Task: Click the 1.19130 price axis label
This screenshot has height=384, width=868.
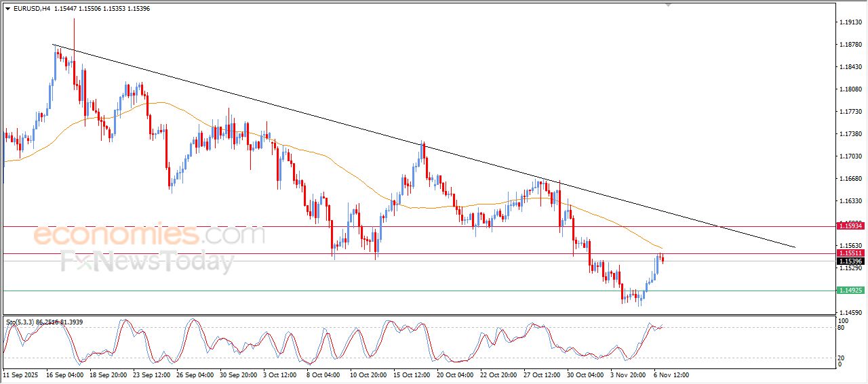Action: (x=850, y=22)
